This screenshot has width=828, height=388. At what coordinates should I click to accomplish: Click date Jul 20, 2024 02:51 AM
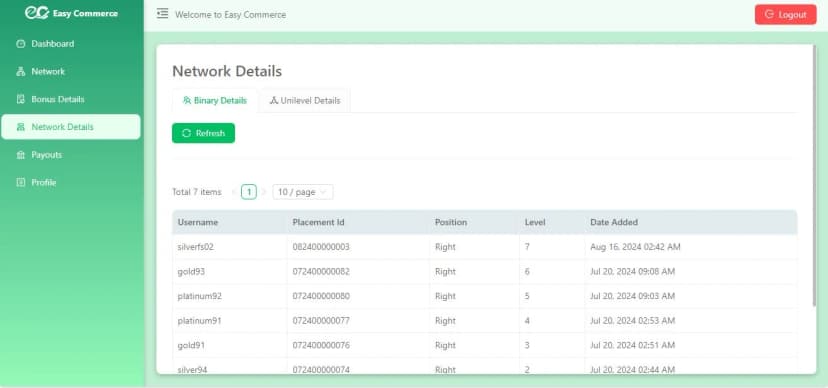633,345
